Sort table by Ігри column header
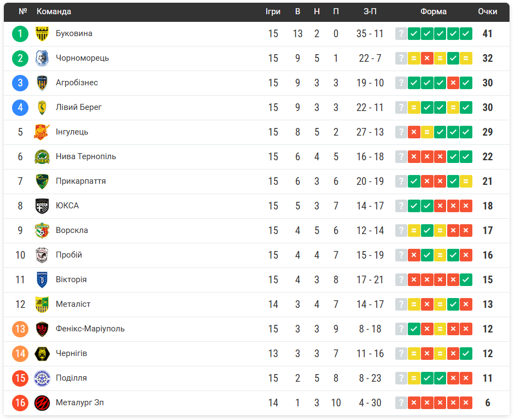Screen dimensions: 515x420 pos(273,11)
